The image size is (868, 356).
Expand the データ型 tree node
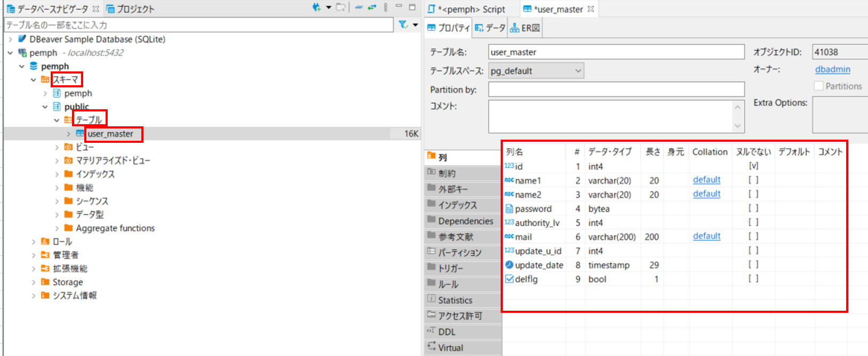[57, 214]
